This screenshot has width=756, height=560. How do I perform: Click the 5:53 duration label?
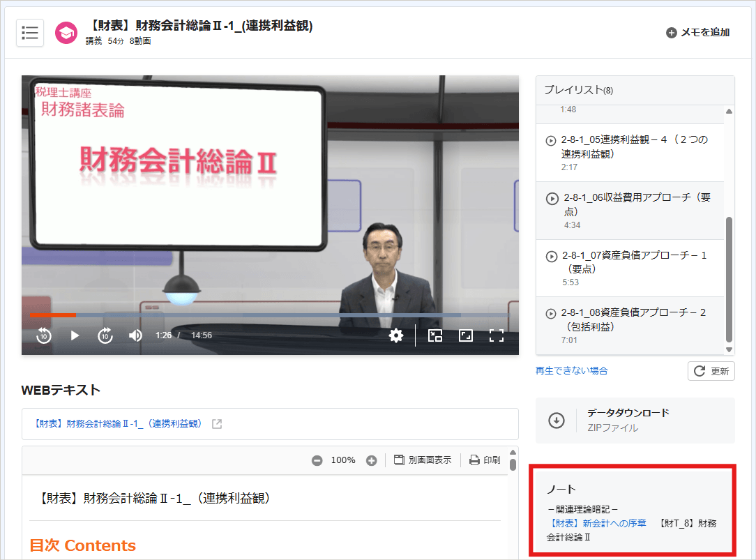point(570,282)
